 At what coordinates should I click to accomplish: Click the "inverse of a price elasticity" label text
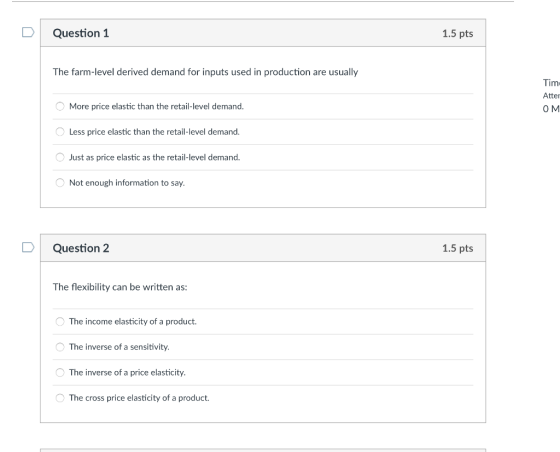point(127,372)
